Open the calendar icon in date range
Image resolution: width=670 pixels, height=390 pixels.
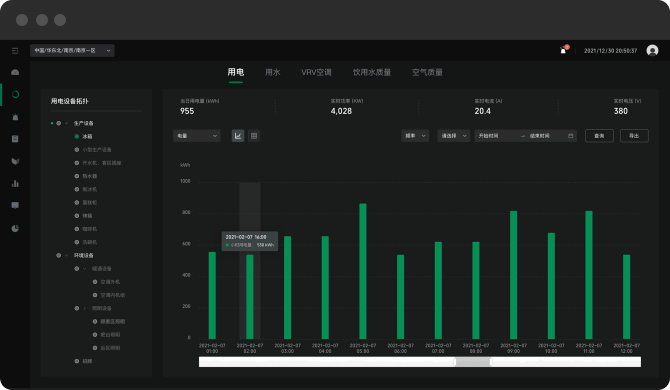tap(570, 136)
